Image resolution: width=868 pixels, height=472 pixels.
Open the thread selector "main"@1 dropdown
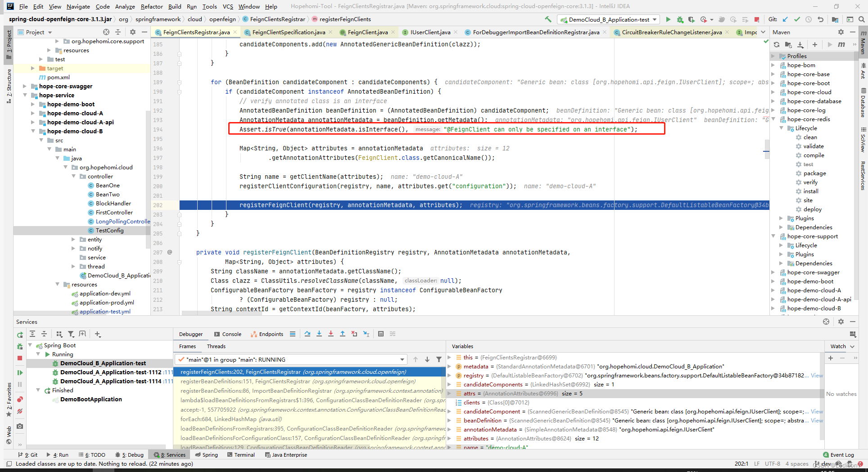pos(291,359)
